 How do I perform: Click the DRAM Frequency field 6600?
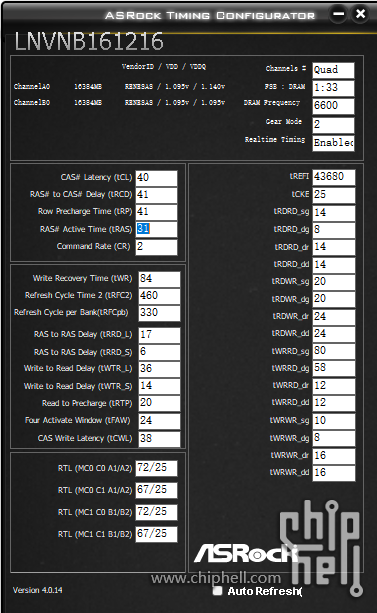pos(333,106)
